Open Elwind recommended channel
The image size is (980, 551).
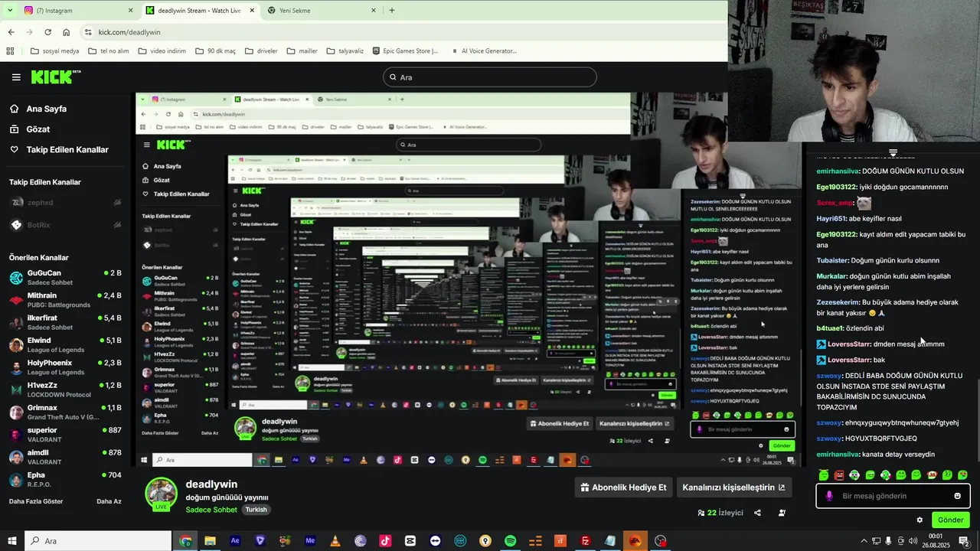coord(65,344)
